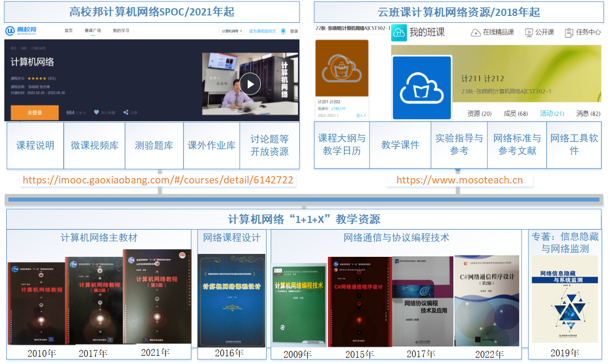Viewport: 609px width, 364px height.
Task: Go to 首页 in 高校邦 navigation
Action: click(69, 31)
